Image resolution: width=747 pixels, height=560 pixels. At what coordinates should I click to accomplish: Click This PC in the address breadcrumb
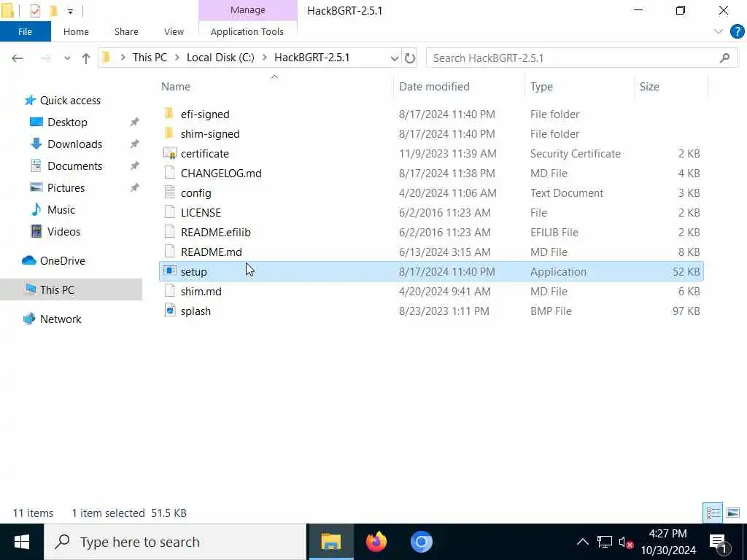(x=150, y=58)
